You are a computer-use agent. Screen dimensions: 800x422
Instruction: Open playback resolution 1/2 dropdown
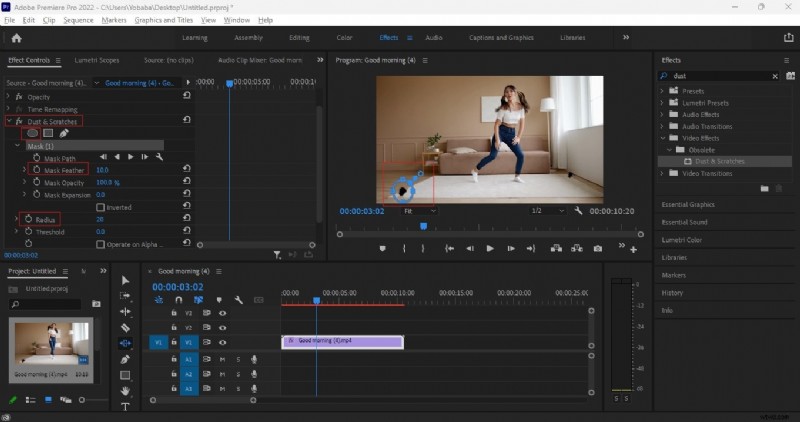click(548, 211)
